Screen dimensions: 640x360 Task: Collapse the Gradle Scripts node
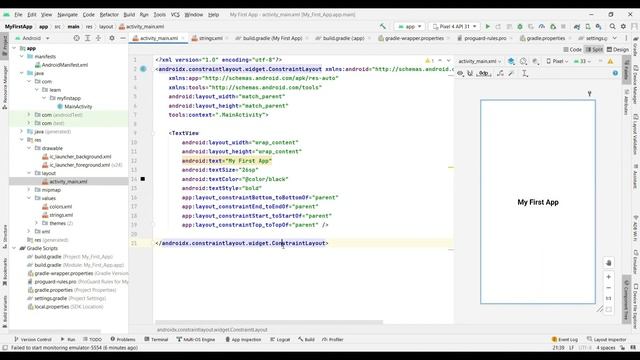[x=14, y=248]
